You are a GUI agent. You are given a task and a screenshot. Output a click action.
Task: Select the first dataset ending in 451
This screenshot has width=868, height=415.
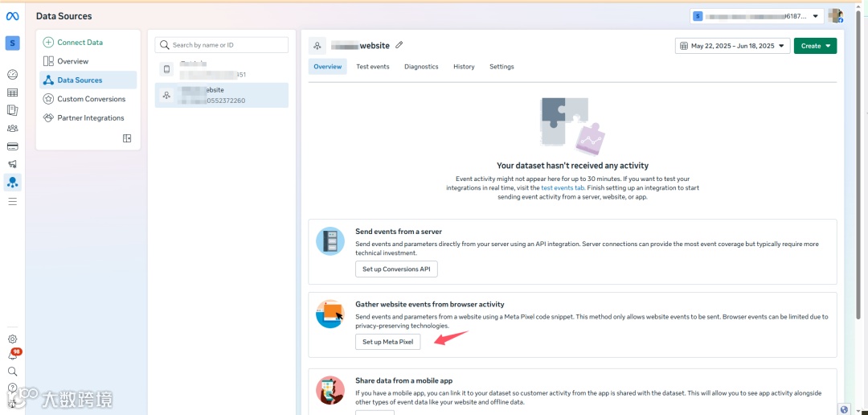click(222, 69)
